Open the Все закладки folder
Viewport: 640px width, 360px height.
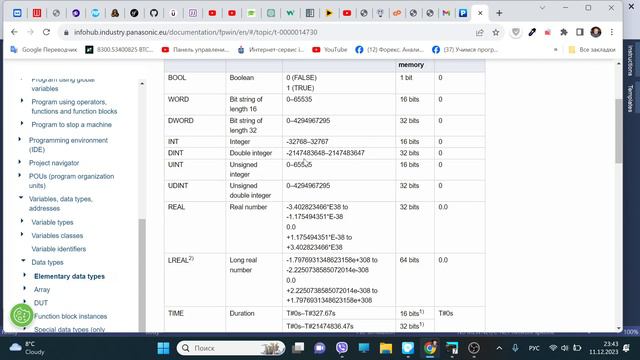(x=592, y=50)
